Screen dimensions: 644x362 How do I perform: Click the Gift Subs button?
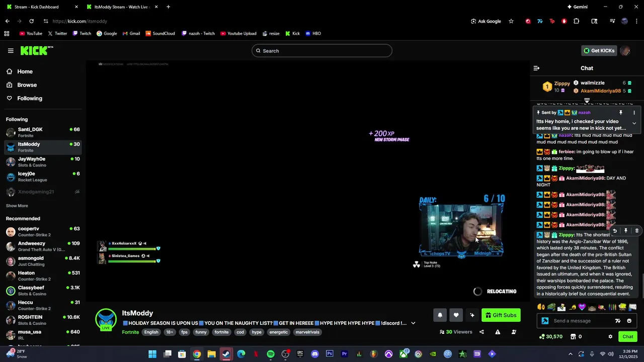click(501, 315)
